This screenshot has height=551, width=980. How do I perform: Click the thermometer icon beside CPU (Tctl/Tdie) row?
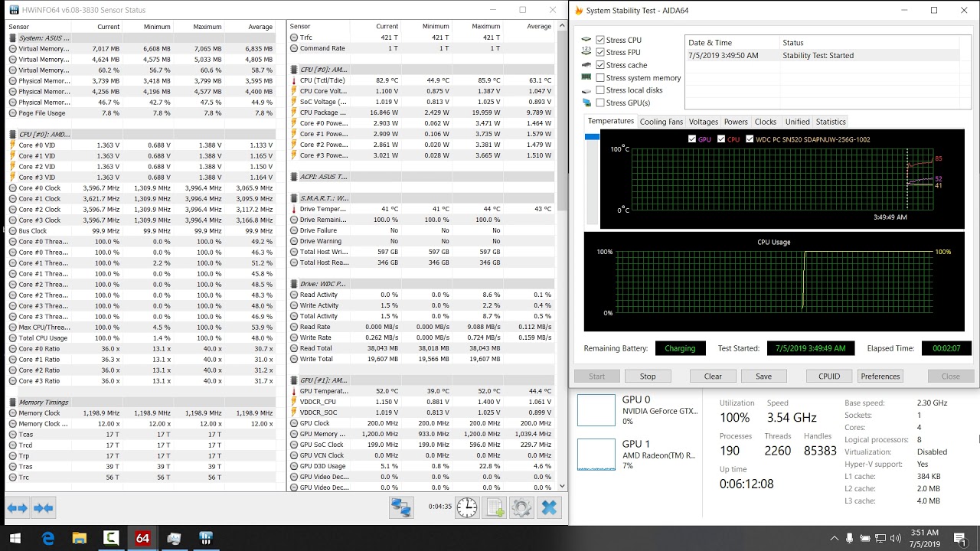pos(294,80)
